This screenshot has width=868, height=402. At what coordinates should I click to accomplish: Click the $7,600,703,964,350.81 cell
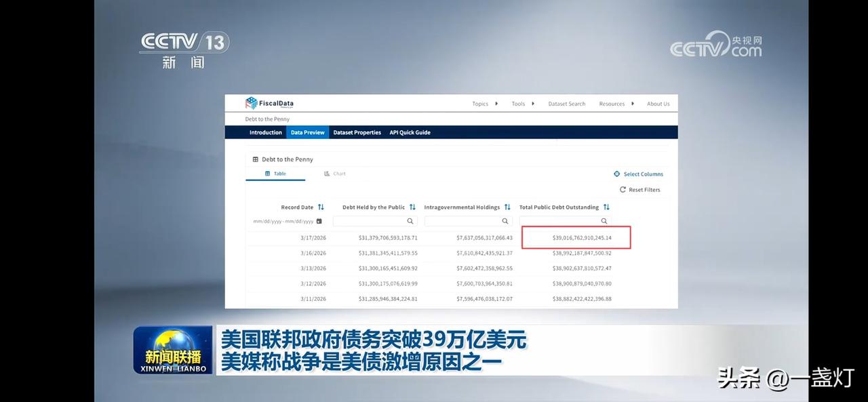tap(485, 284)
